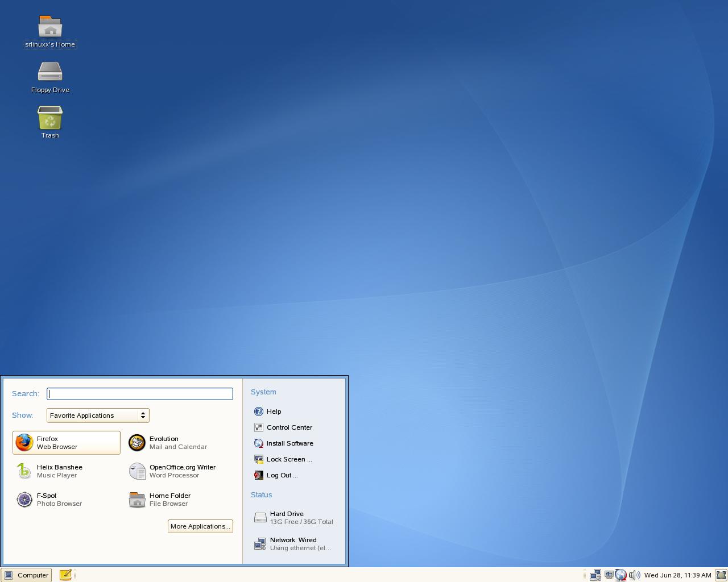Click the More Applications button
The height and width of the screenshot is (582, 728).
(200, 526)
